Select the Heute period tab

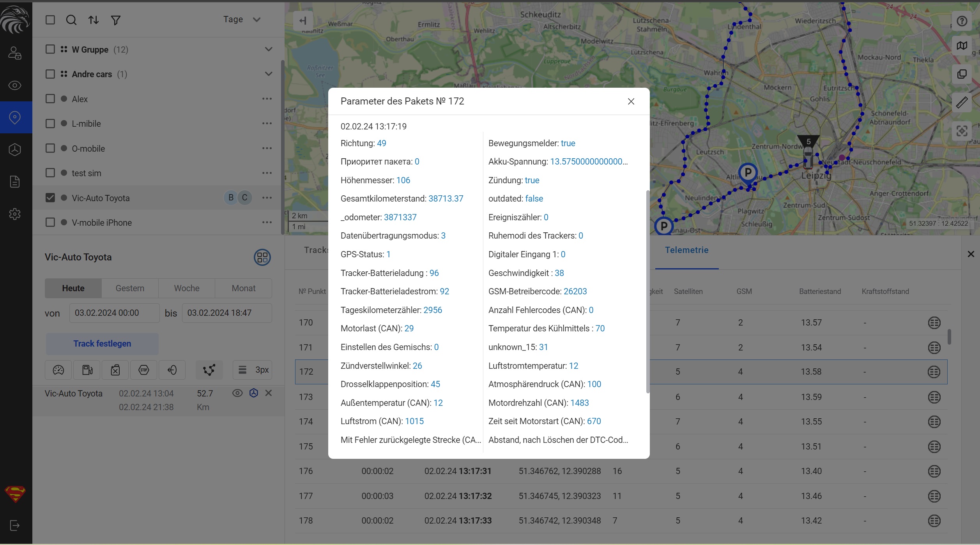pos(73,288)
